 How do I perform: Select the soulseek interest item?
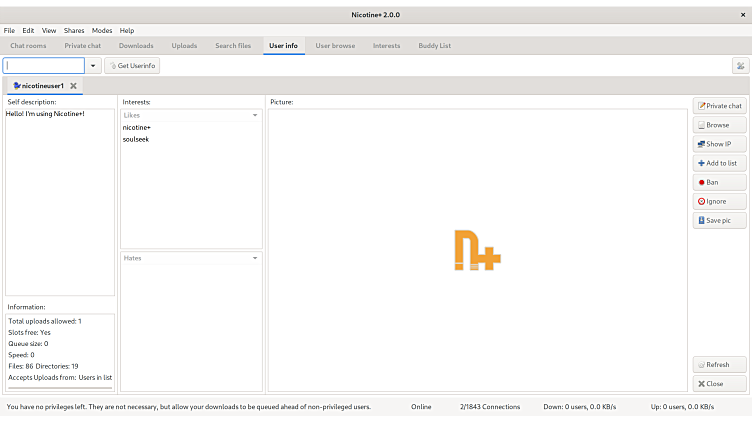coord(136,139)
